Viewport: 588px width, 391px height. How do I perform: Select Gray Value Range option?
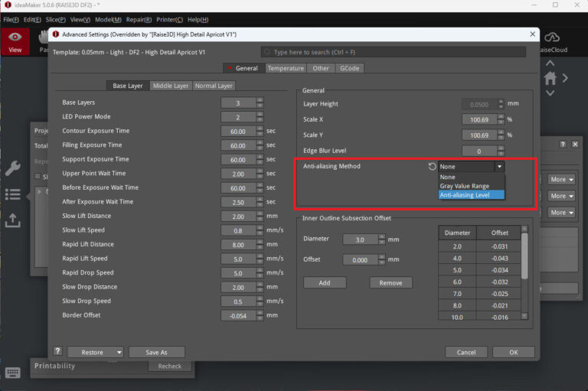click(x=471, y=186)
